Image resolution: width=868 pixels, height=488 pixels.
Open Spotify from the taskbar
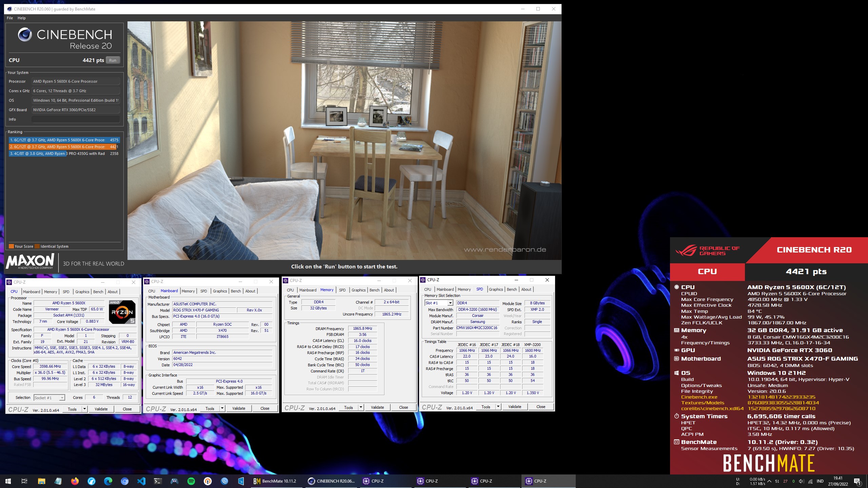point(191,481)
